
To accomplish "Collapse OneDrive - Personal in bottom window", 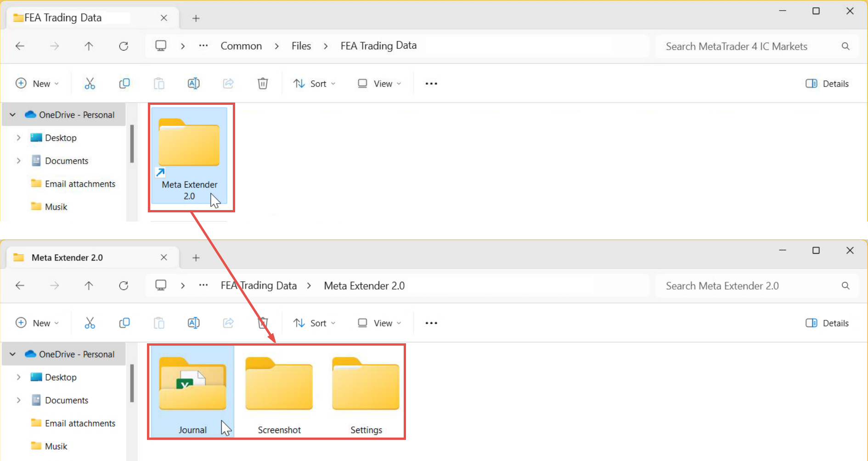I will click(x=13, y=354).
